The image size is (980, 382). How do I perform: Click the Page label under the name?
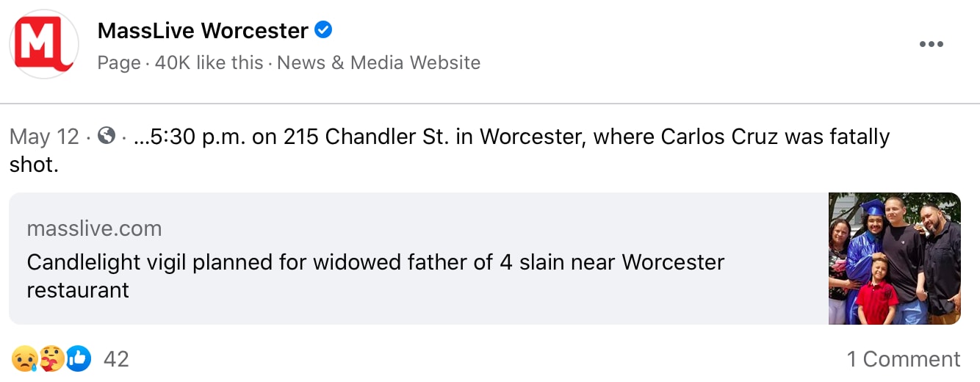tap(118, 62)
